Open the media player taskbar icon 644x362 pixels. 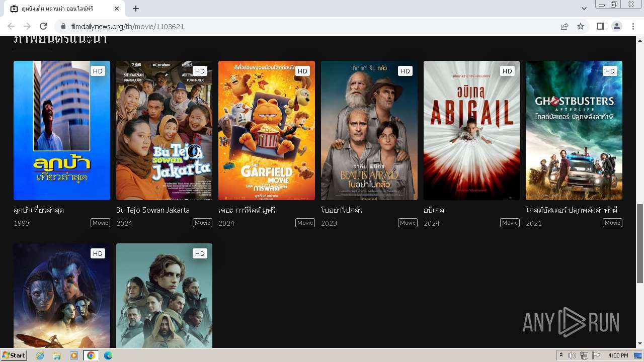pyautogui.click(x=74, y=355)
